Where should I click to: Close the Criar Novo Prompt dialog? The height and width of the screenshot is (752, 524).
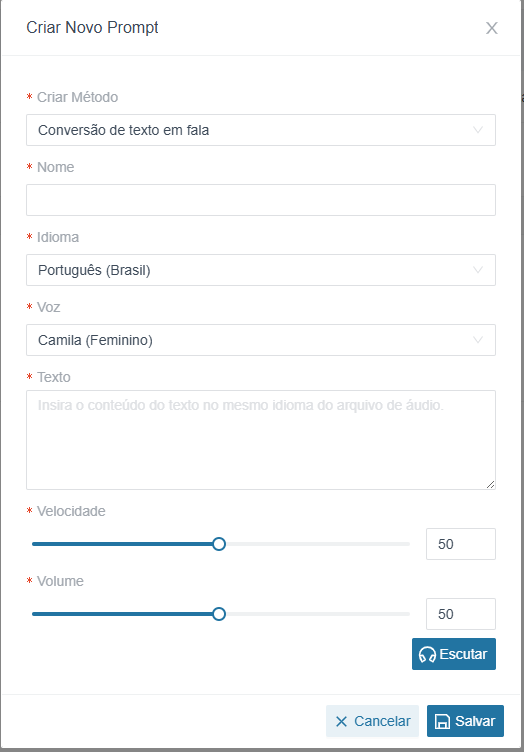click(x=491, y=28)
